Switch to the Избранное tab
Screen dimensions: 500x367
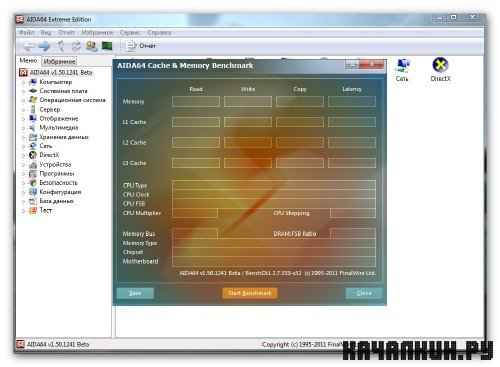pos(59,61)
